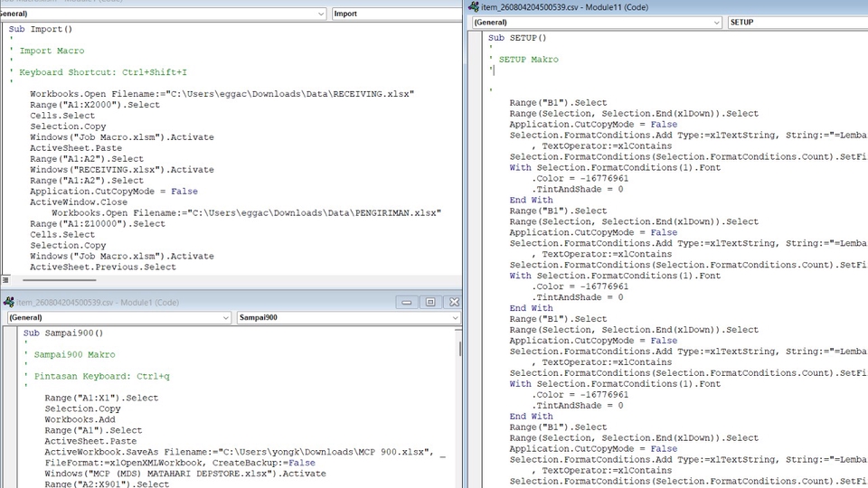The image size is (868, 488).
Task: Click the first ".Color = -16776961" line
Action: (x=580, y=178)
